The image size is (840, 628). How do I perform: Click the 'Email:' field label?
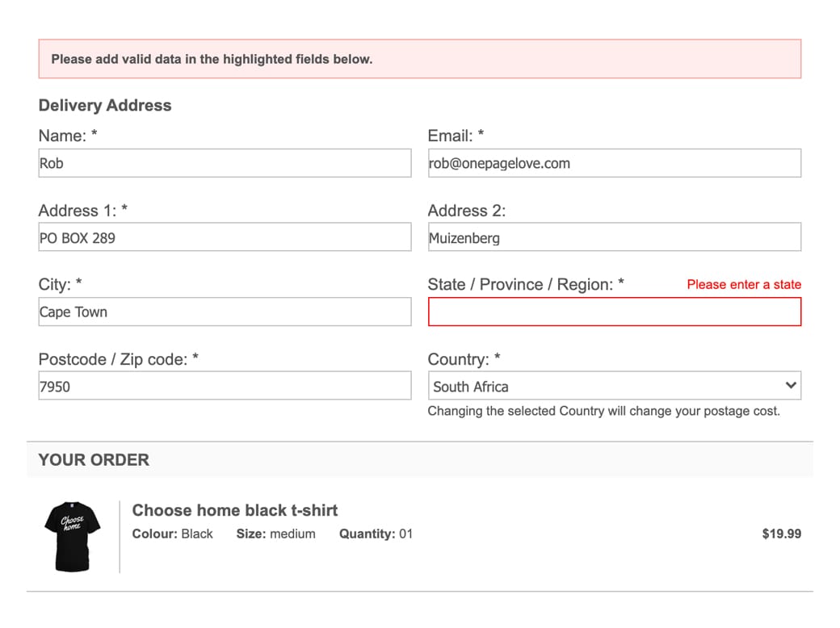coord(456,136)
